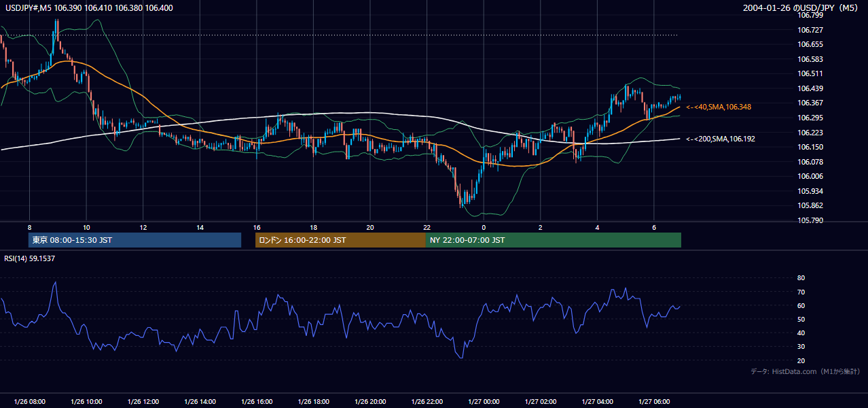The width and height of the screenshot is (868, 408).
Task: Click the 40 SMA 106.348 orange label
Action: click(x=719, y=107)
